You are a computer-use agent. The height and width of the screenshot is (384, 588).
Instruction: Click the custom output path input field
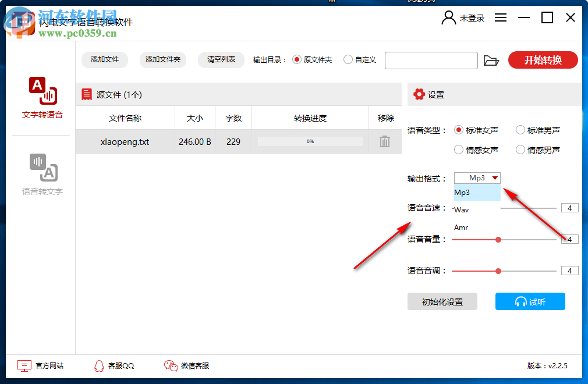[431, 61]
